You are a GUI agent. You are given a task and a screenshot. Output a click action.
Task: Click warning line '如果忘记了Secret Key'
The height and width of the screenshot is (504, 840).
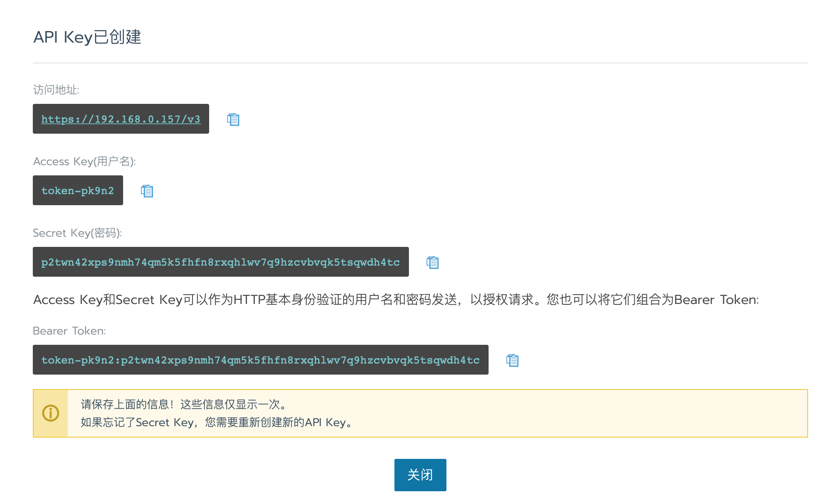click(137, 422)
